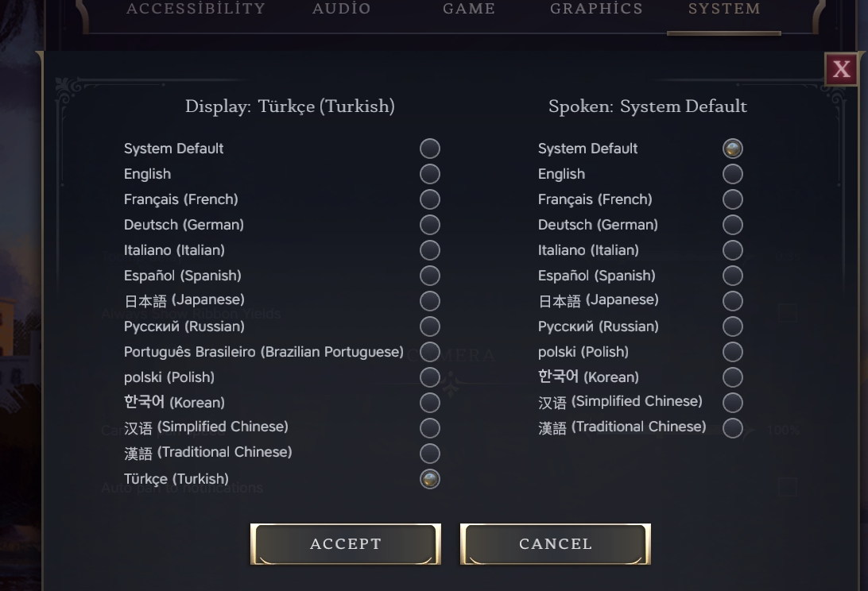Image resolution: width=868 pixels, height=591 pixels.
Task: Close the language dialog with X
Action: (841, 70)
